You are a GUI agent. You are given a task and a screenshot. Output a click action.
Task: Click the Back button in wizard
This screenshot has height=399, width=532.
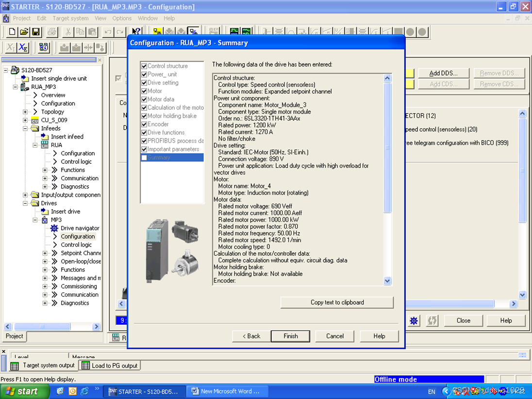click(x=251, y=336)
